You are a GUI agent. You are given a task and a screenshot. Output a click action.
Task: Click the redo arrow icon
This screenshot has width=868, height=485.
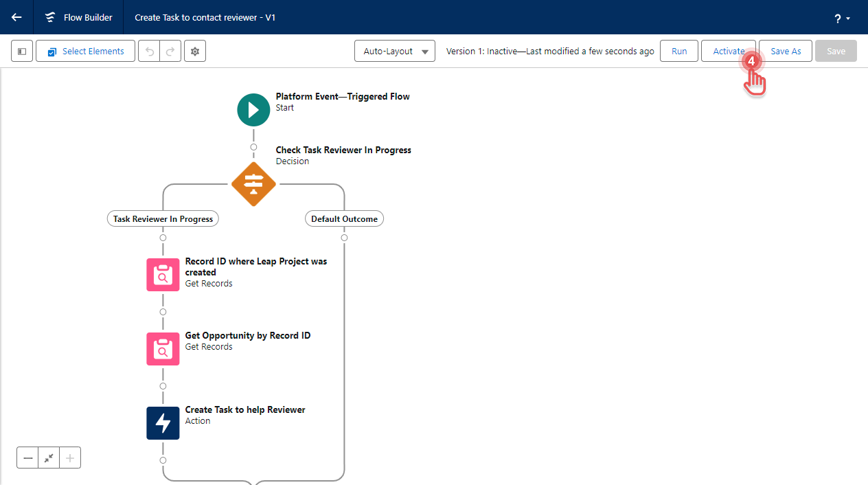(170, 52)
